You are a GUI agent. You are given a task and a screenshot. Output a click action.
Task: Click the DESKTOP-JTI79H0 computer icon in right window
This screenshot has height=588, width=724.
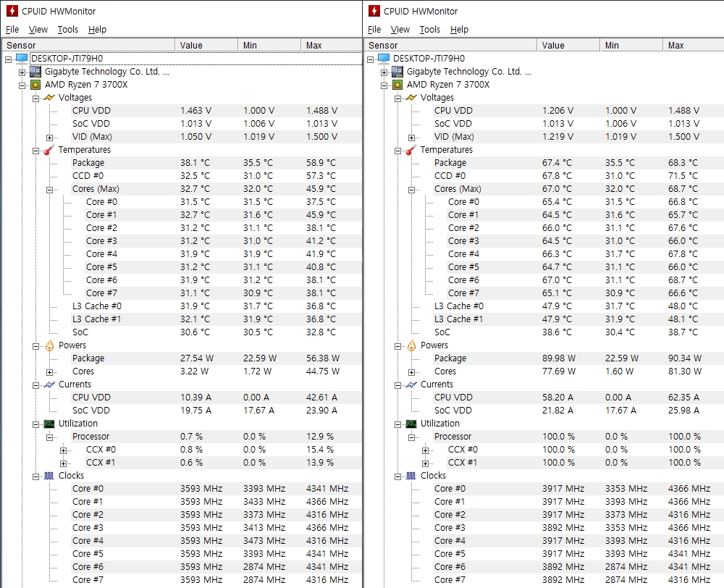[x=384, y=59]
